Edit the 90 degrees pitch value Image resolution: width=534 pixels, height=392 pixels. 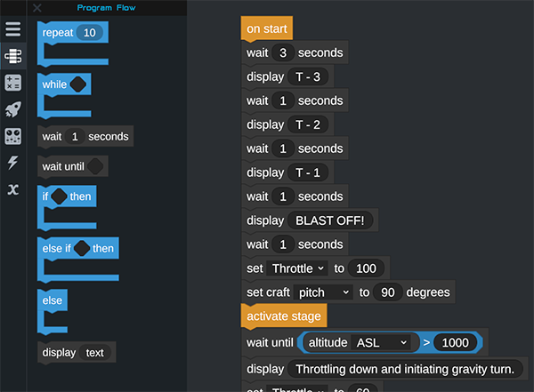(x=387, y=292)
